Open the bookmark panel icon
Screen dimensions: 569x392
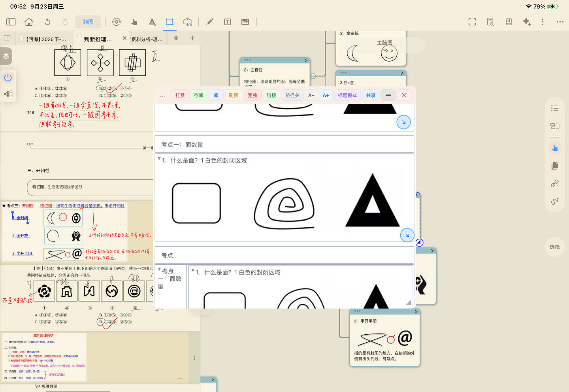click(x=509, y=22)
